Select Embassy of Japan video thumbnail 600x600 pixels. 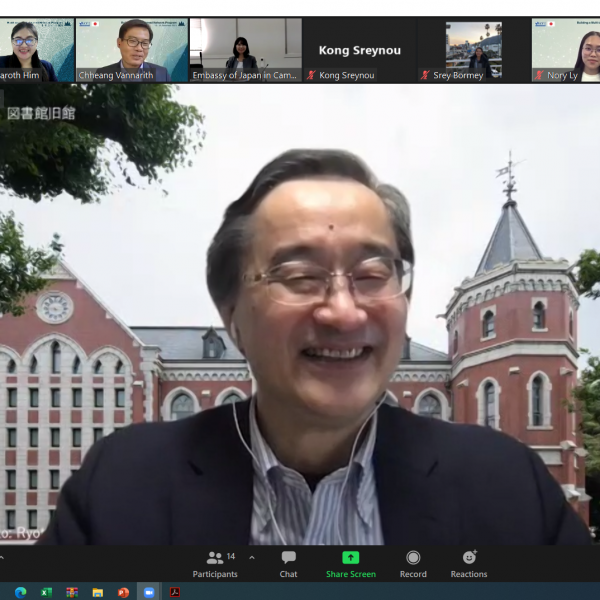click(x=245, y=49)
